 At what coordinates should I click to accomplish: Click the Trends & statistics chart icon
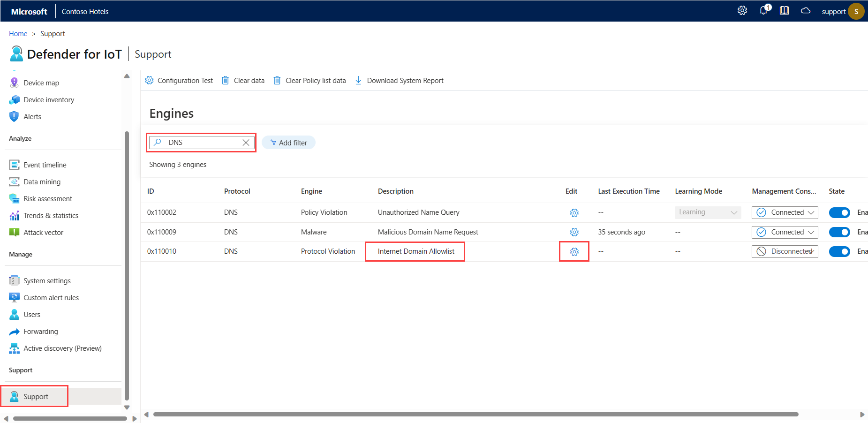(x=14, y=215)
